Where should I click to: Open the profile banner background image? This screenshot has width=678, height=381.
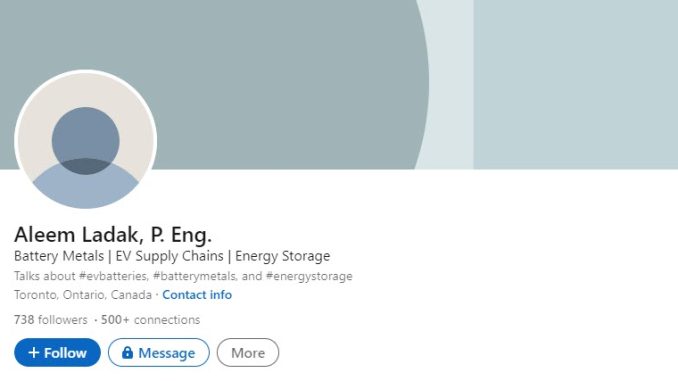tap(339, 84)
